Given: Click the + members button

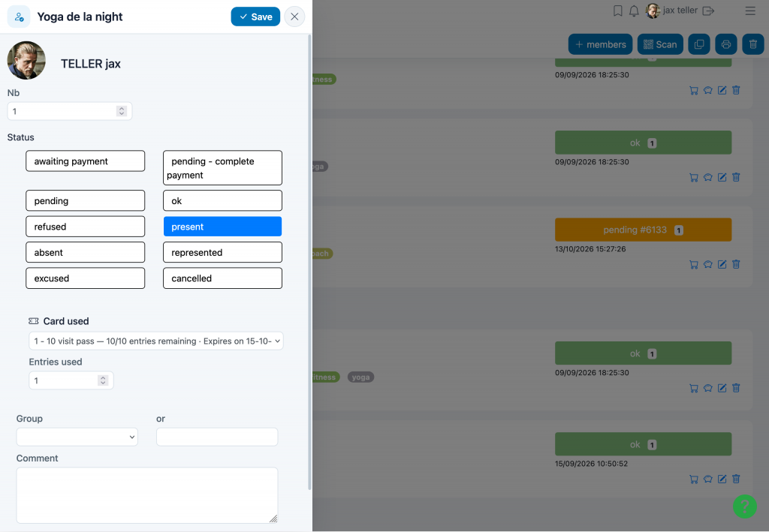Looking at the screenshot, I should [x=600, y=44].
